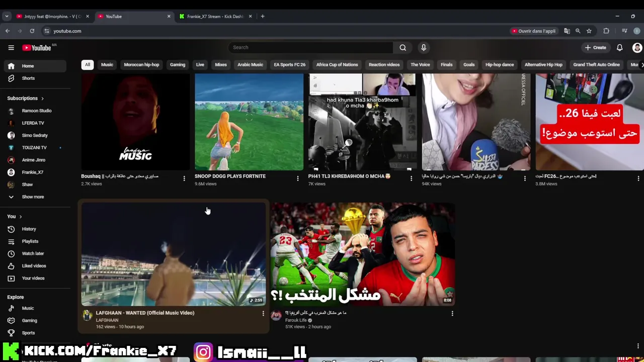The width and height of the screenshot is (644, 362).
Task: Open History in sidebar
Action: [35, 229]
